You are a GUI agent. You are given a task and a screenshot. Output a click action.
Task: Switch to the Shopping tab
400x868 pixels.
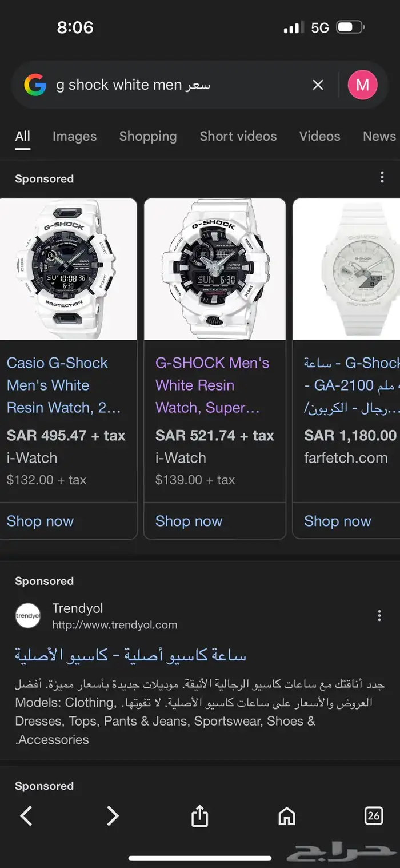148,136
